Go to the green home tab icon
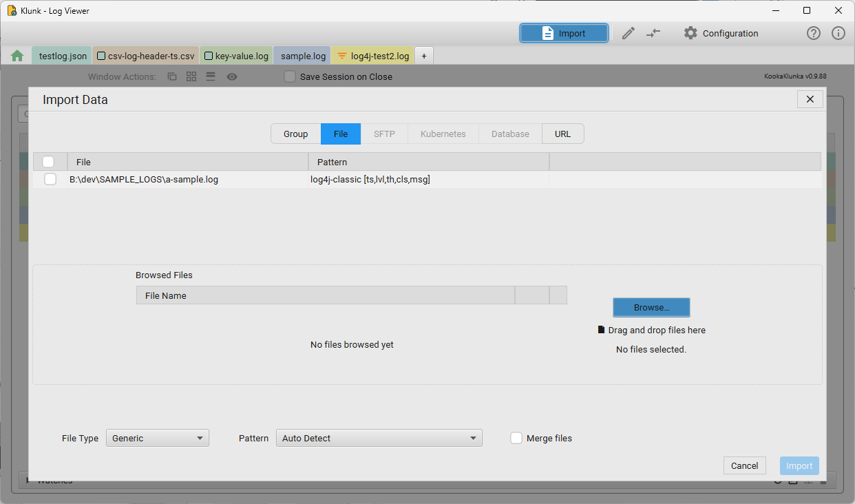Image resolution: width=855 pixels, height=504 pixels. (17, 56)
